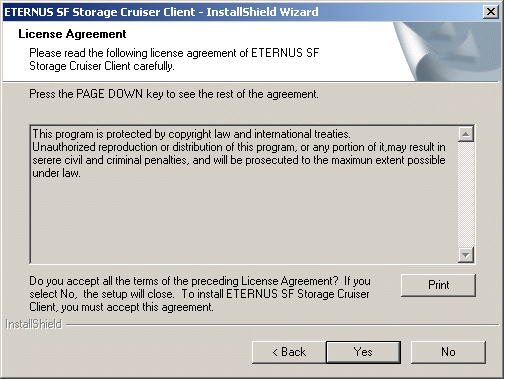Click the 'Do you accept all the terms' question
The width and height of the screenshot is (505, 379).
[200, 294]
